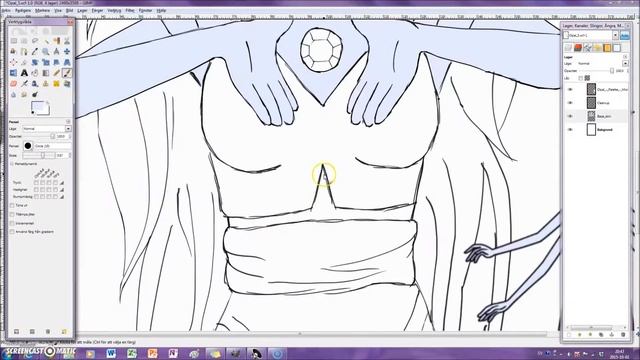Open Word from the taskbar

[111, 353]
